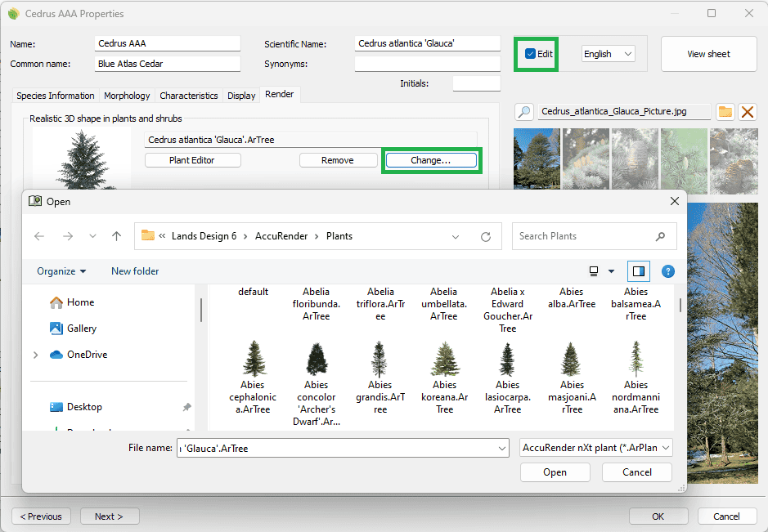Image resolution: width=768 pixels, height=532 pixels.
Task: Go to the Next plant
Action: click(110, 516)
